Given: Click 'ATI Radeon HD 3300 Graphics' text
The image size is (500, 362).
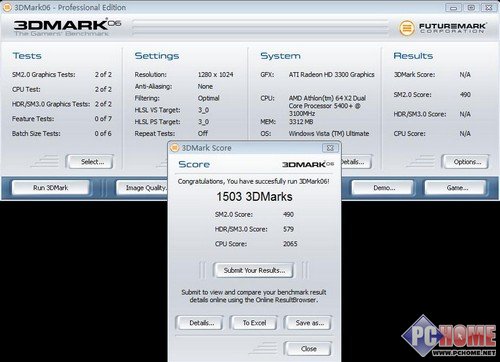Looking at the screenshot, I should 331,75.
